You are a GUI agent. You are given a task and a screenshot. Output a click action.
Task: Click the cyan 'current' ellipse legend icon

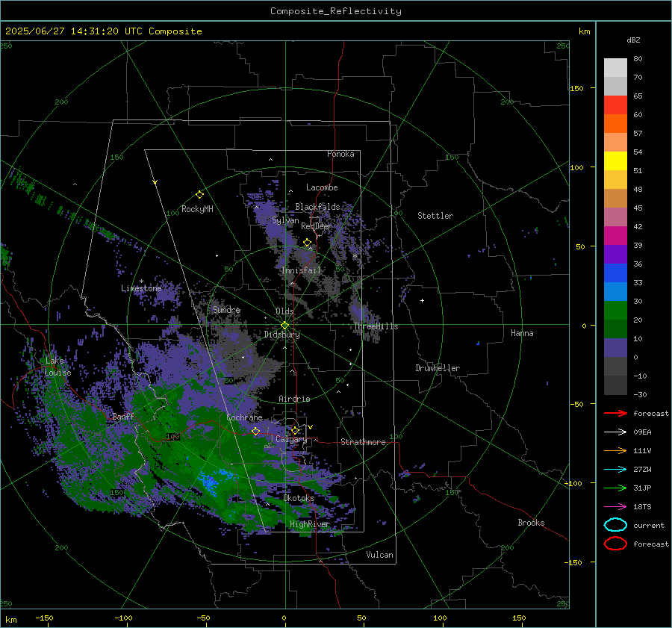[x=615, y=525]
